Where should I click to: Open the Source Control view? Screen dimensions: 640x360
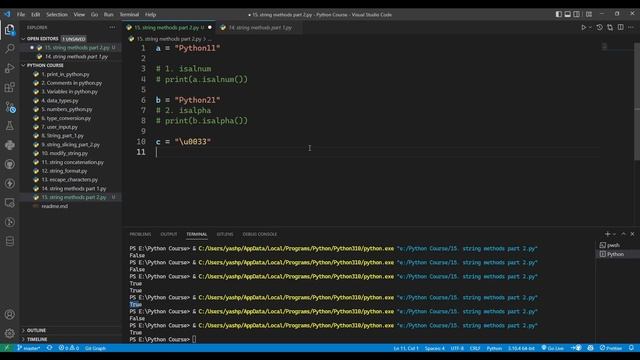tap(9, 107)
